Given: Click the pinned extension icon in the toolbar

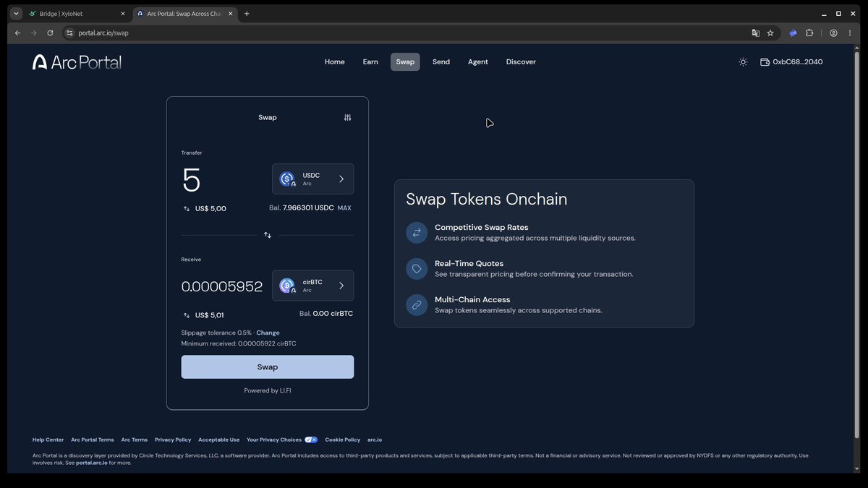Looking at the screenshot, I should point(793,33).
